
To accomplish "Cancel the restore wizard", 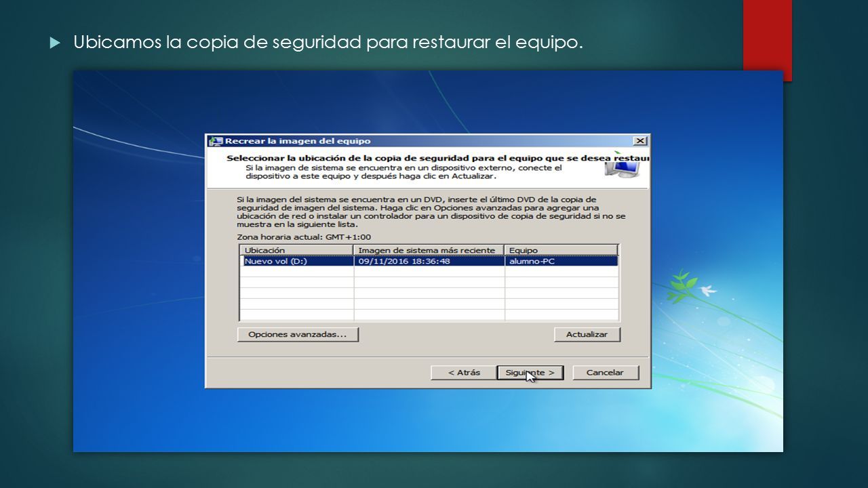I will tap(605, 373).
